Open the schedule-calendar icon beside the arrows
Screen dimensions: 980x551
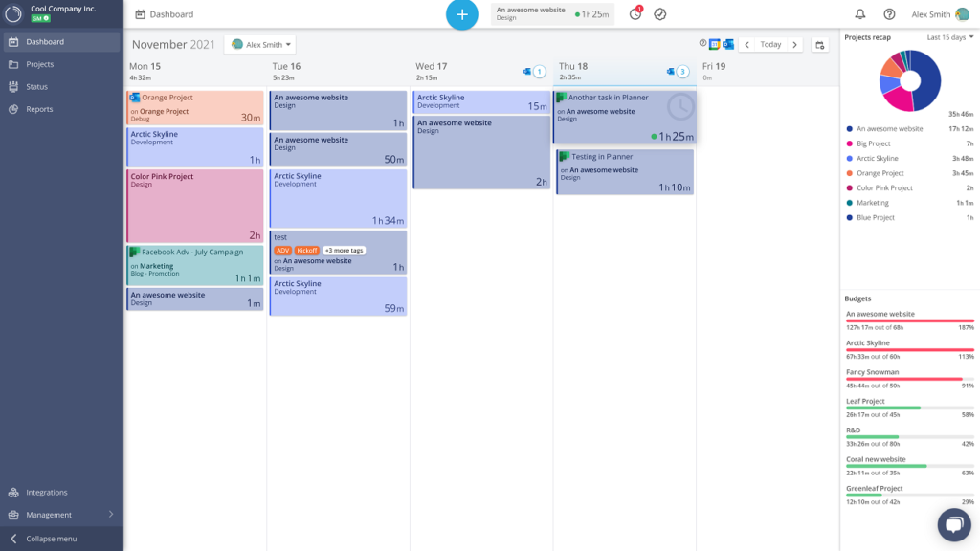tap(821, 46)
